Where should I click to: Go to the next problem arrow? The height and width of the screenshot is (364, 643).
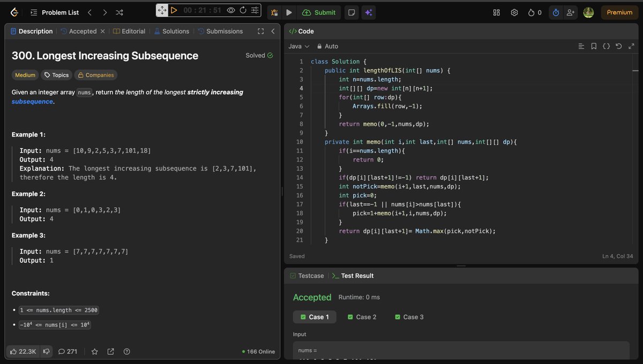(x=104, y=12)
